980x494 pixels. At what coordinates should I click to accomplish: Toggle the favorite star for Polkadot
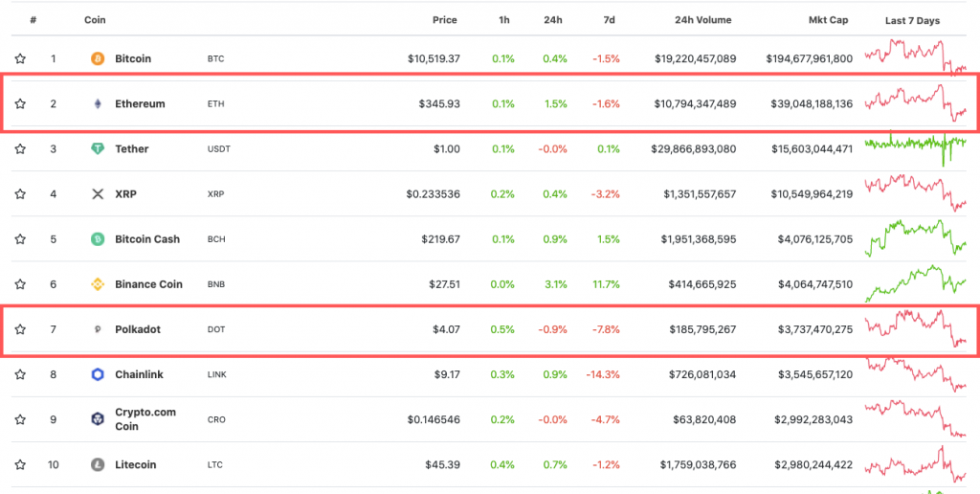20,329
